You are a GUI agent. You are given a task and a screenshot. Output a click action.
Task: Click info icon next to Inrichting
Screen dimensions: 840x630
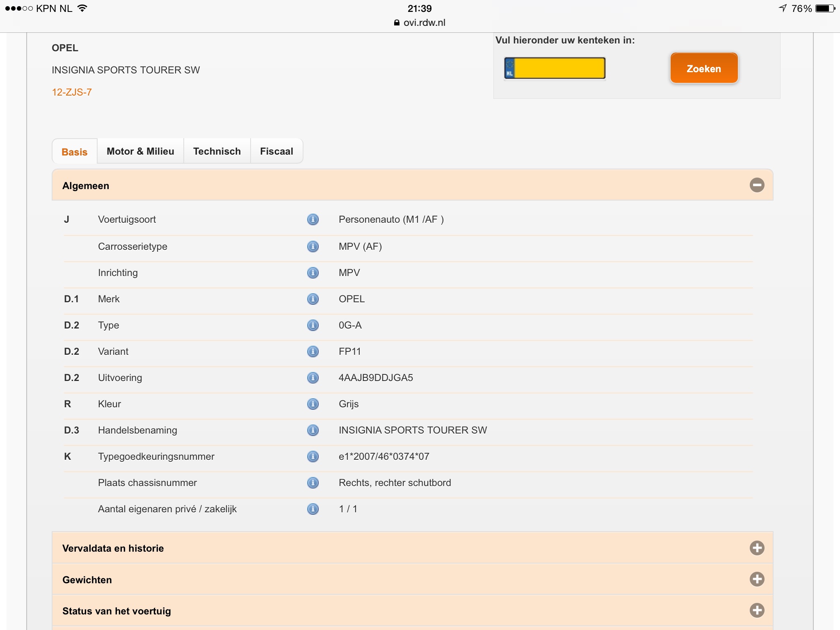313,273
